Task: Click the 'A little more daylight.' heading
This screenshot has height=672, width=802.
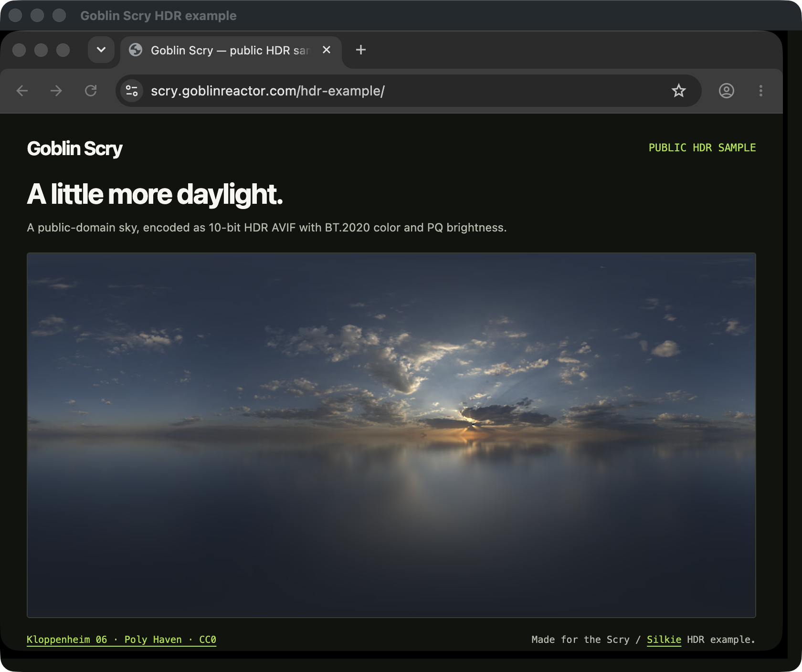Action: [155, 194]
